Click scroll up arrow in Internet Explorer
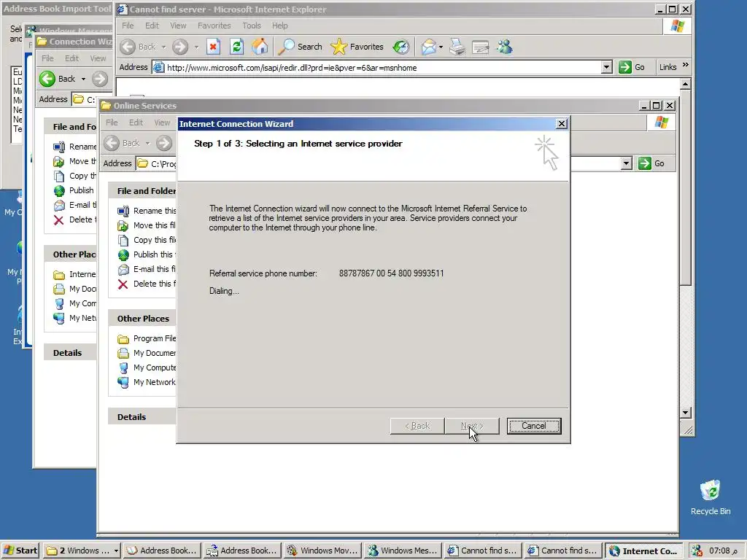This screenshot has width=747, height=560. 685,85
